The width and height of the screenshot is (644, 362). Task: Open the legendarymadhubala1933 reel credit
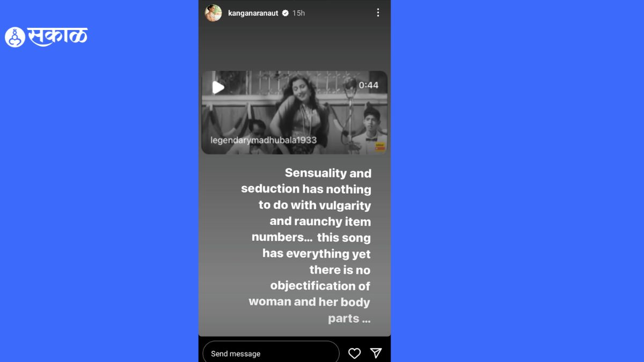[263, 140]
